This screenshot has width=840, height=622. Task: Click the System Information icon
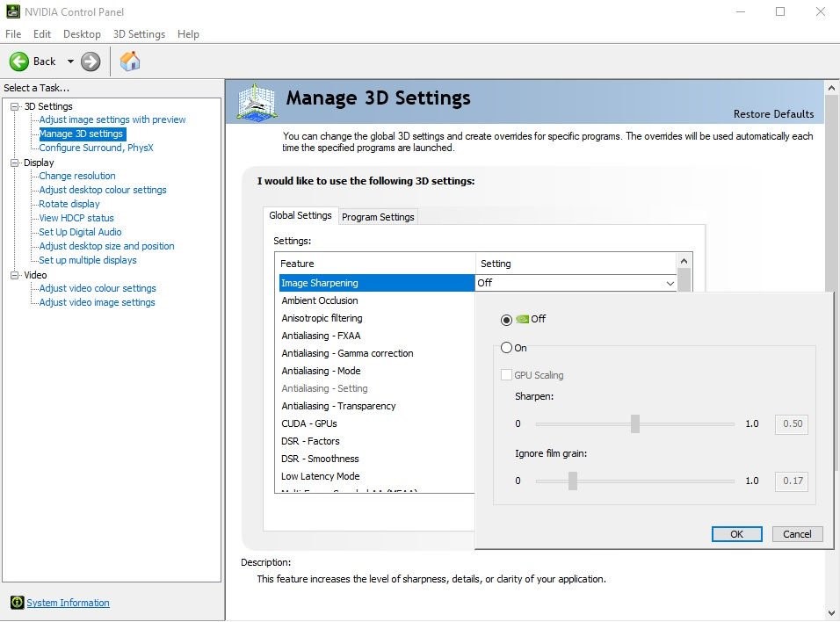(x=18, y=602)
